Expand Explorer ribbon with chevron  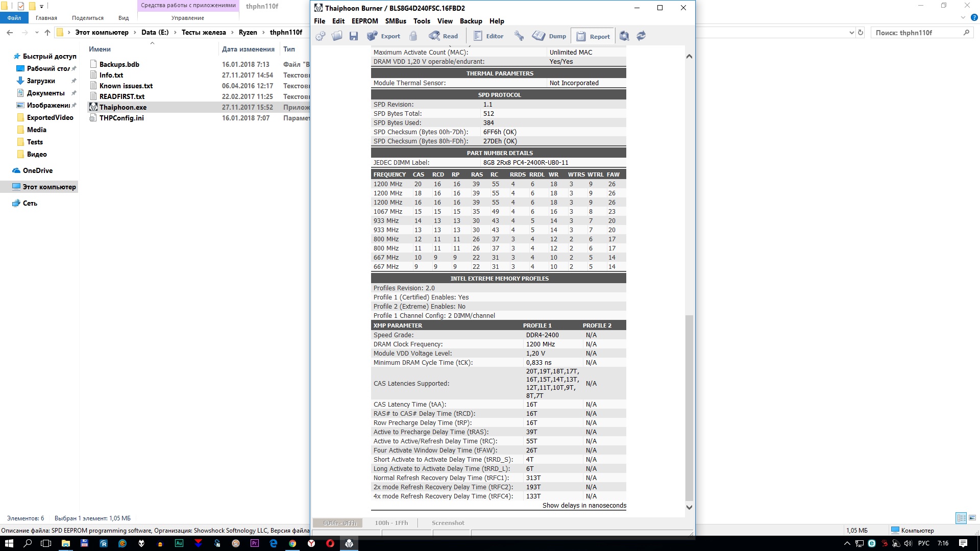tap(963, 18)
